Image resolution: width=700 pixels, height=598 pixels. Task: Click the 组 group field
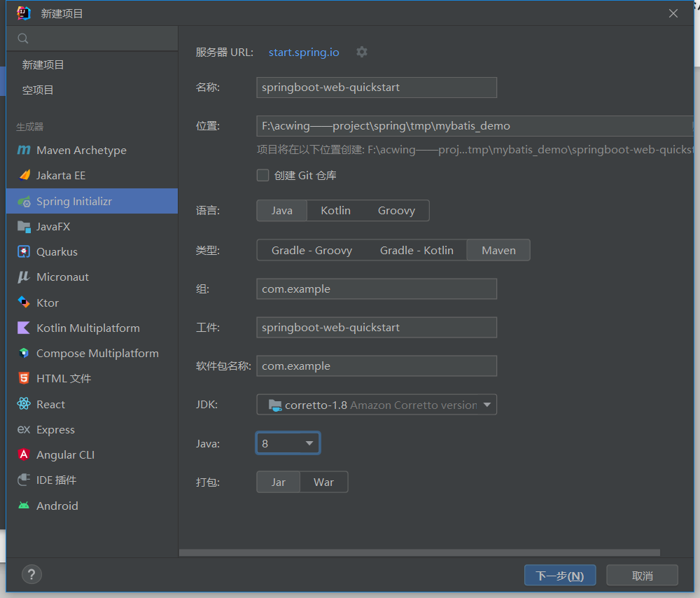377,289
